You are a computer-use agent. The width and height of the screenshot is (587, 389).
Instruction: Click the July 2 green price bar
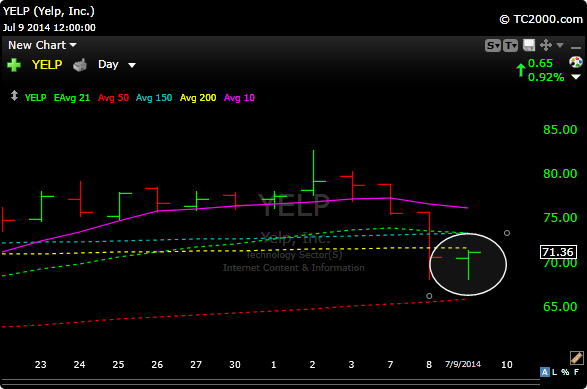[313, 173]
